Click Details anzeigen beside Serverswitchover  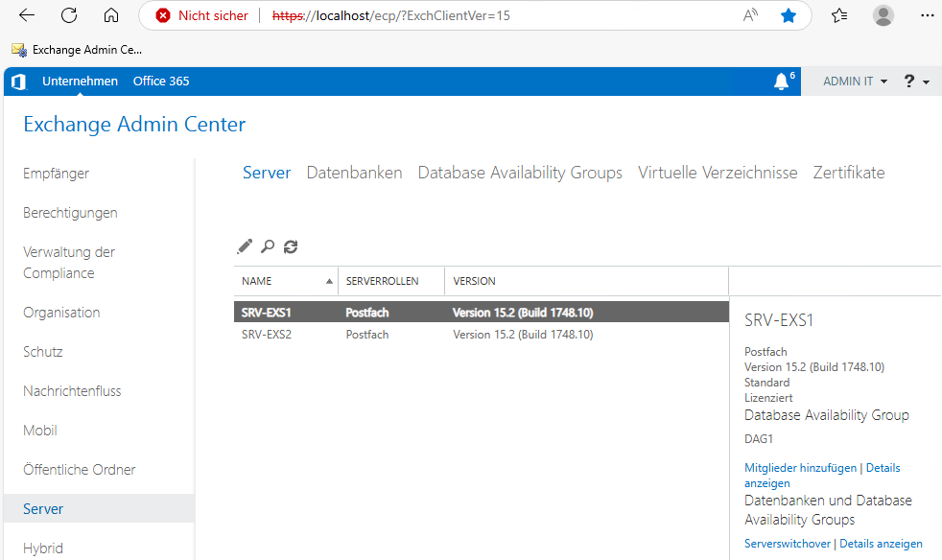(x=881, y=544)
